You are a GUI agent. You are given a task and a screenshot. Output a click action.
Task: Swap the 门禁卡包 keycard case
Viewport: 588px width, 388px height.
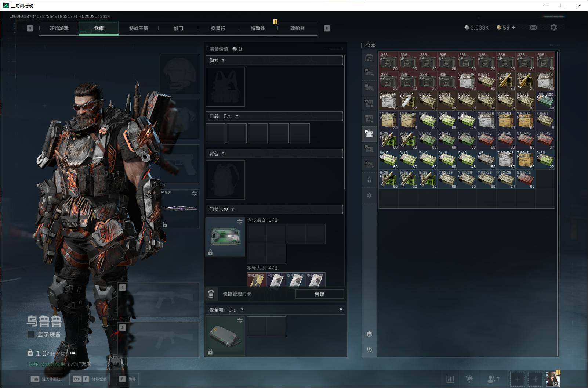tap(240, 221)
